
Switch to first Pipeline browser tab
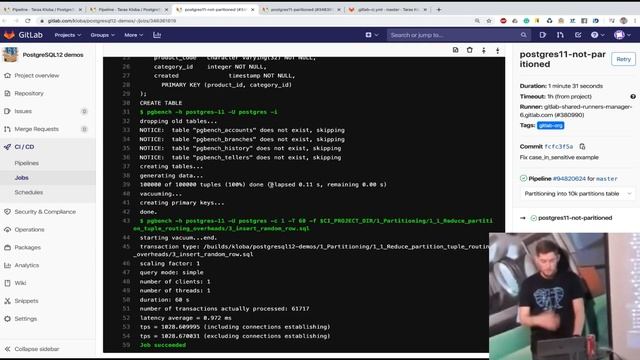(42, 9)
